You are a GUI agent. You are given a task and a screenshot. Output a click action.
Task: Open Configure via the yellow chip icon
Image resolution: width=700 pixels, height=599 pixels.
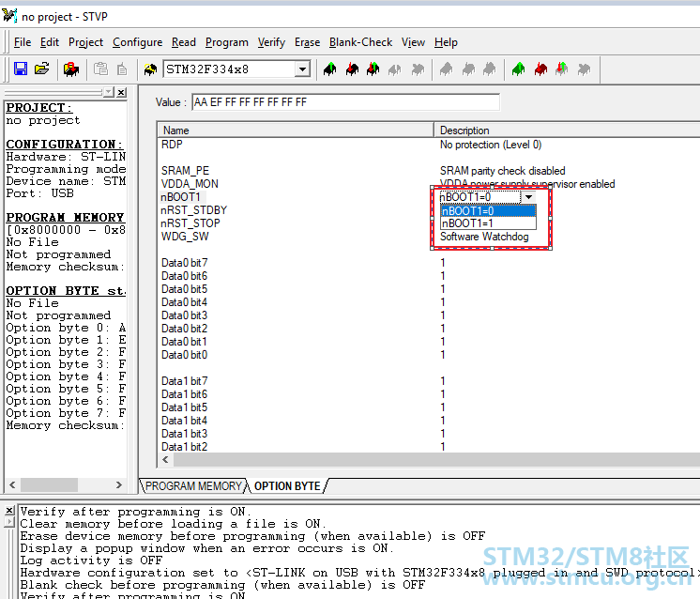tap(150, 69)
